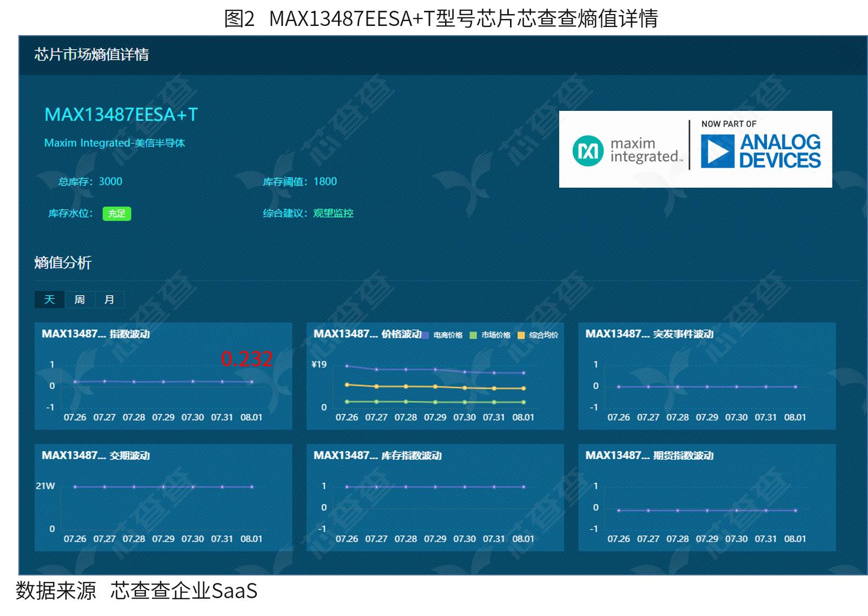Select the 天 (day) tab
Image resolution: width=868 pixels, height=616 pixels.
pyautogui.click(x=49, y=300)
